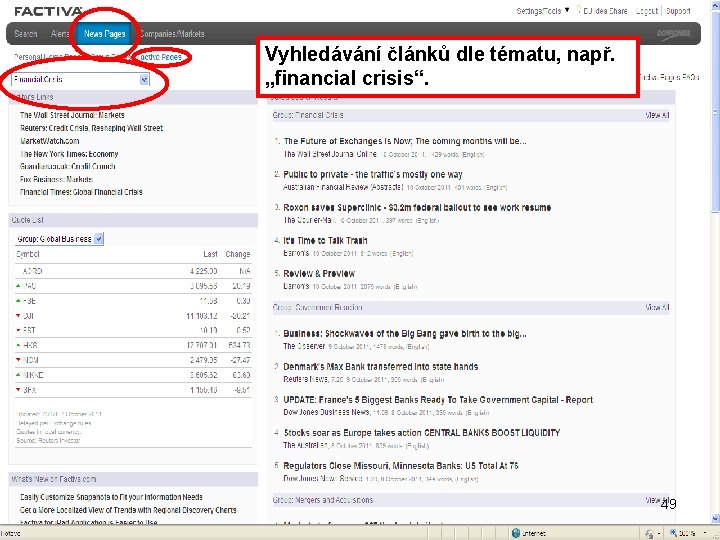
Task: Open the Companies/Markets tab
Action: point(172,34)
